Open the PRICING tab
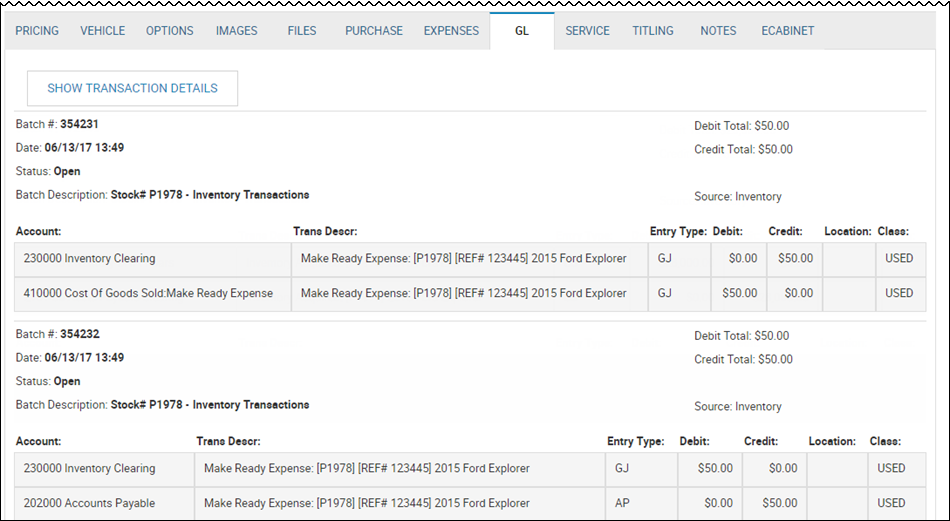950x521 pixels. point(37,31)
